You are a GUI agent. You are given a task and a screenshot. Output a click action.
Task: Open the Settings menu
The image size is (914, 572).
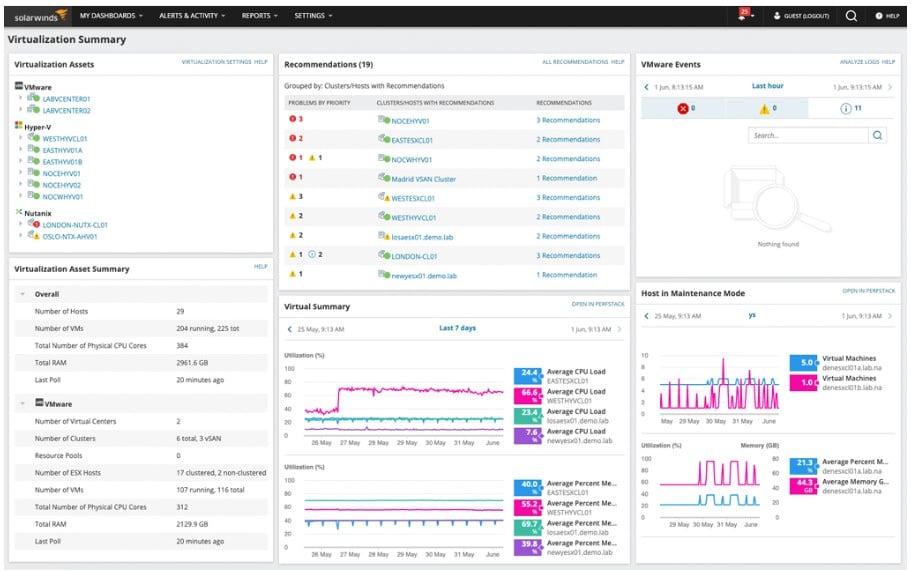[x=313, y=16]
